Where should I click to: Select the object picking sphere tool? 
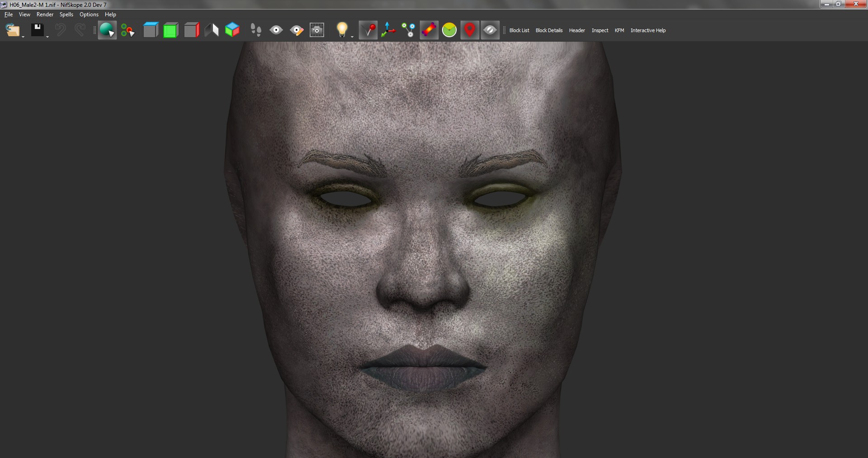107,30
